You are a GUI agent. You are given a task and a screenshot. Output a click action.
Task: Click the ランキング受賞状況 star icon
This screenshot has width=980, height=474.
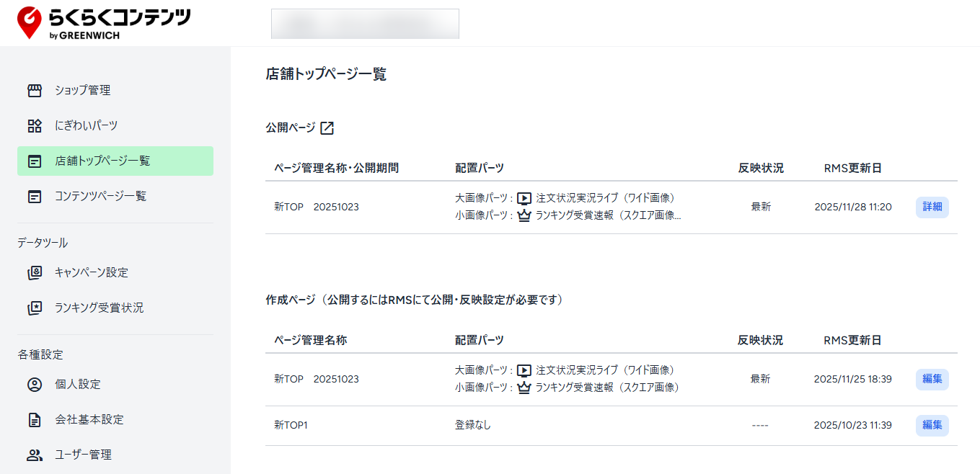click(35, 308)
